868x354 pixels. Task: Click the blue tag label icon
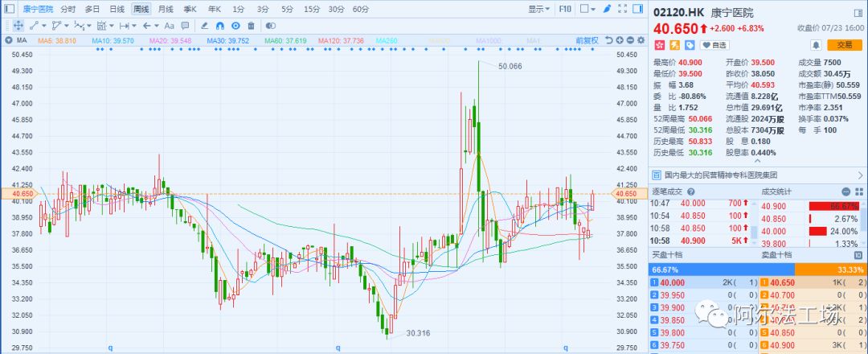tap(690, 45)
